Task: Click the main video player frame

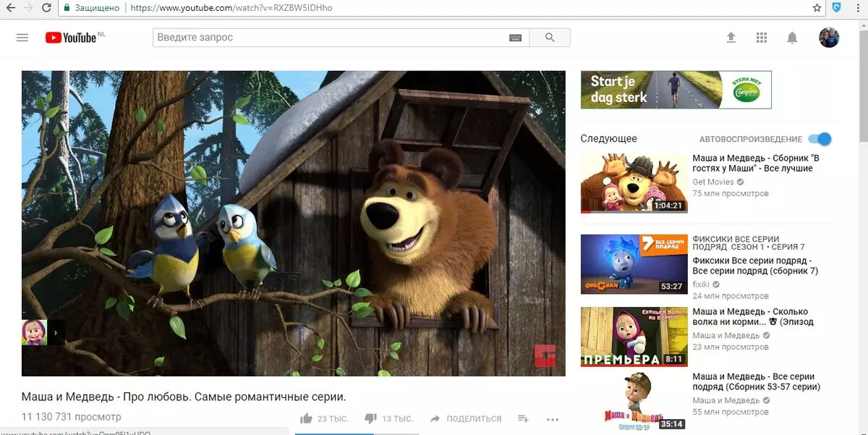Action: 294,224
